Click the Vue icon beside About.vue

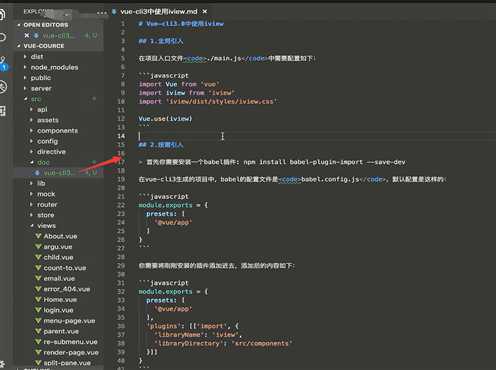(x=38, y=236)
